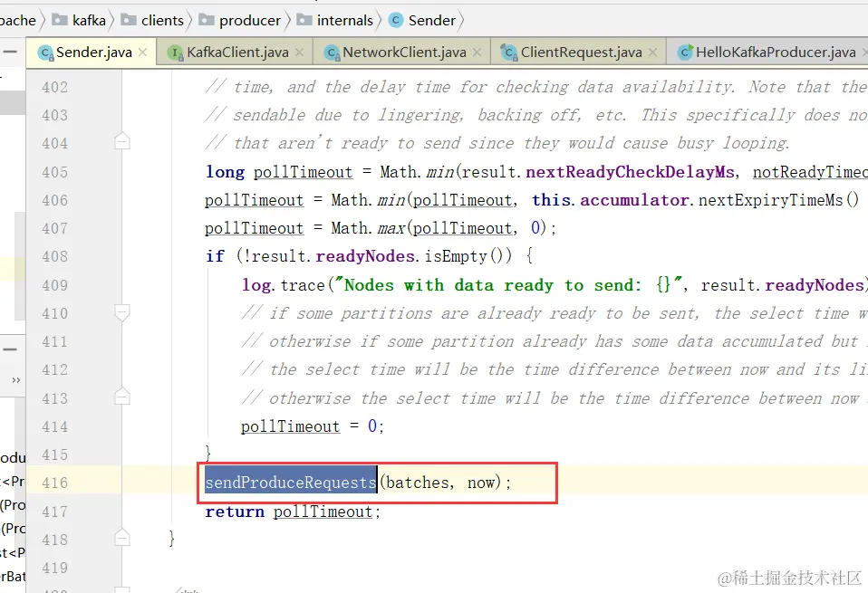Click the internals folder icon in breadcrumb
The image size is (868, 593).
point(304,20)
